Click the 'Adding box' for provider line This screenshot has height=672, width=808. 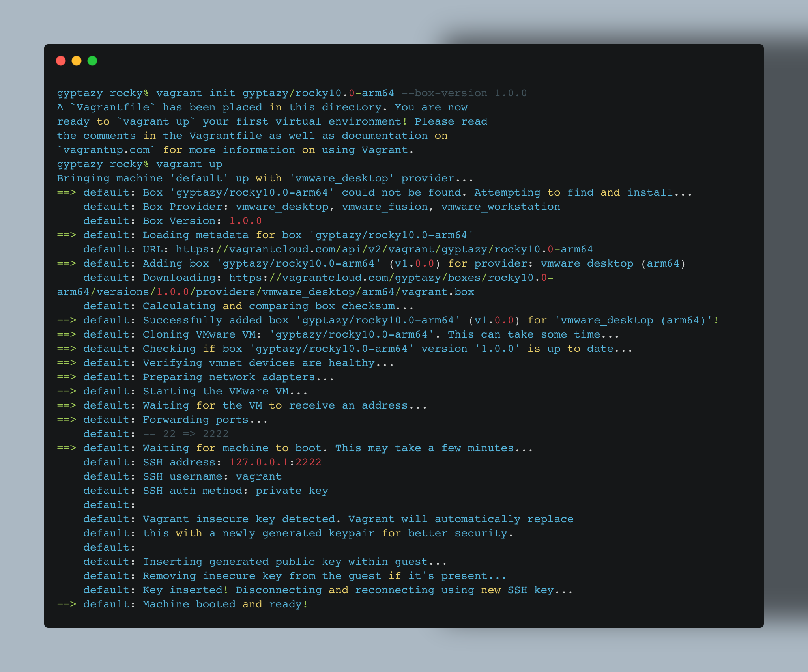(371, 264)
